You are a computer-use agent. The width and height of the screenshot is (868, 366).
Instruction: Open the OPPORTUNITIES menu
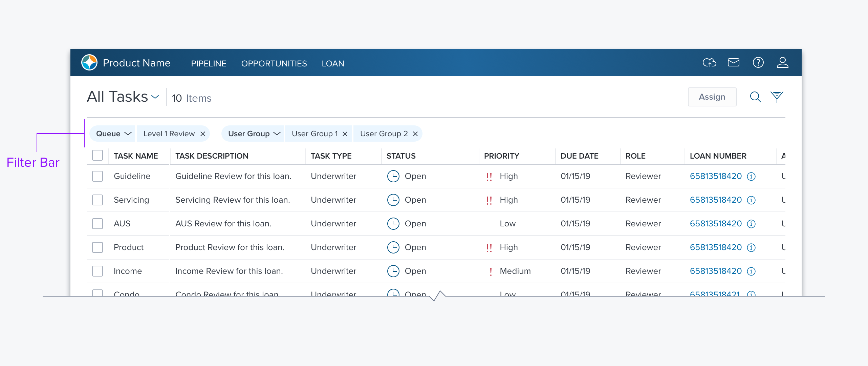pos(274,64)
